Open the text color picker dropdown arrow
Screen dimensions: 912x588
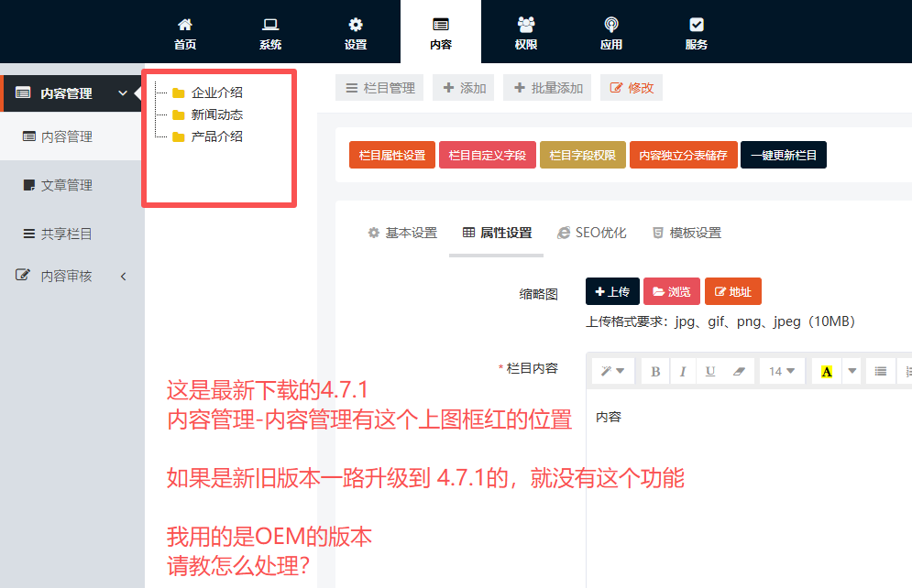852,371
